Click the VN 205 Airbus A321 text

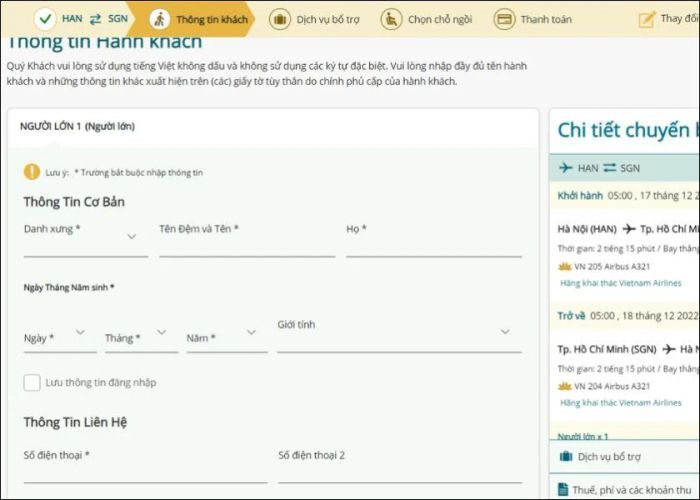pos(612,267)
